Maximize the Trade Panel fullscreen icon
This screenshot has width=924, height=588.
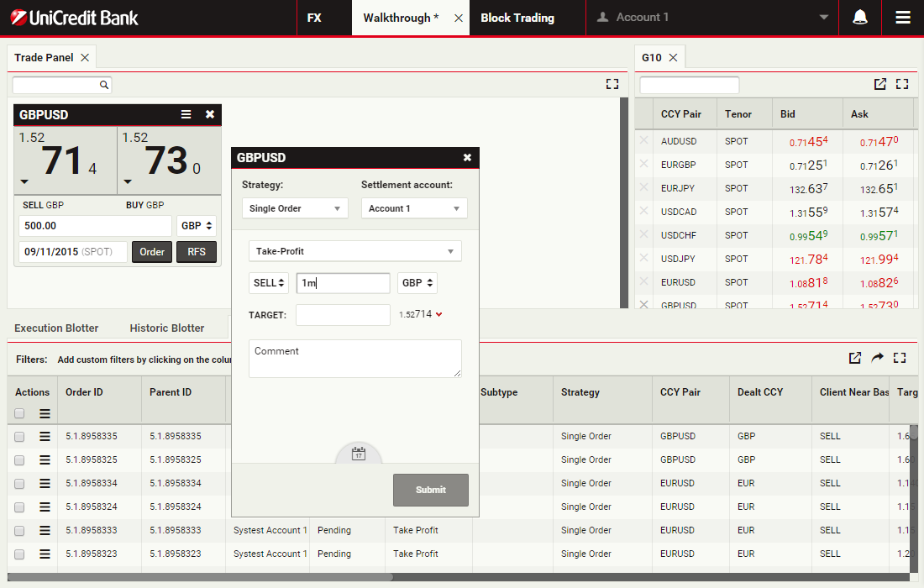pos(612,84)
